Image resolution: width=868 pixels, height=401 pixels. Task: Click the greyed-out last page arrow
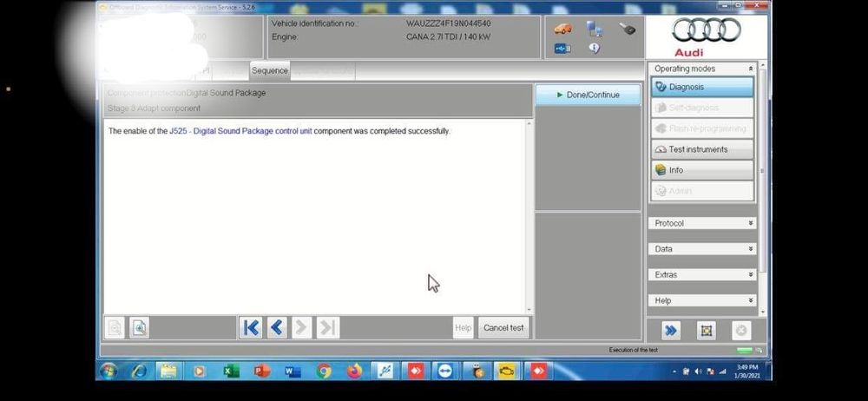pos(328,328)
